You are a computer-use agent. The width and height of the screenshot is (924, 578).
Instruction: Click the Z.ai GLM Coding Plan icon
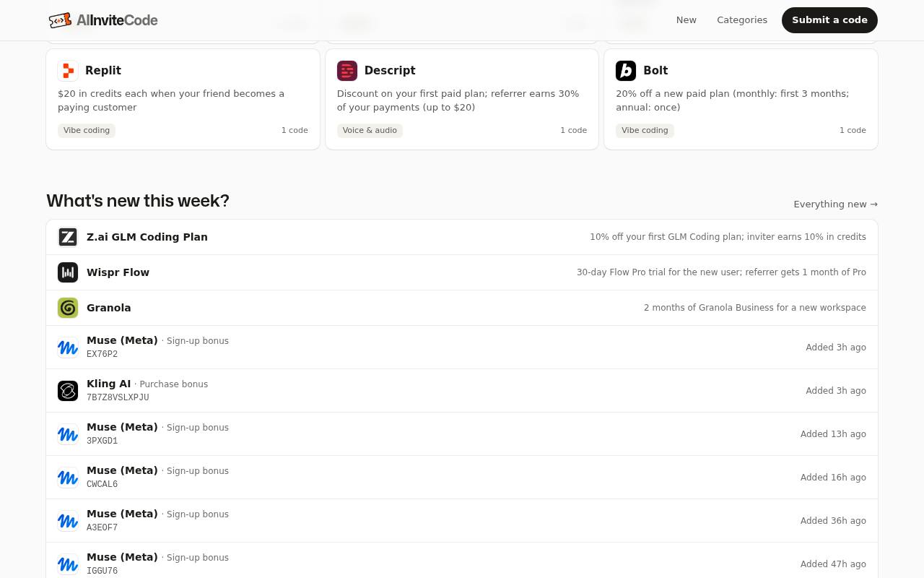68,237
